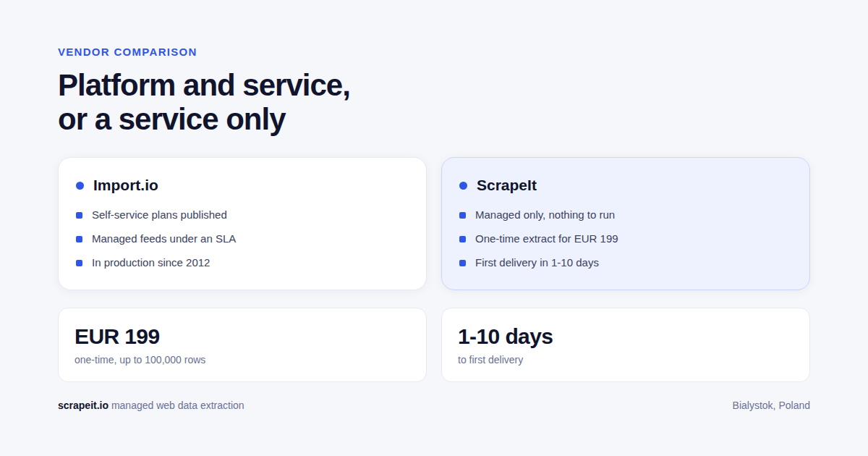Image resolution: width=868 pixels, height=456 pixels.
Task: Click bullet square beside 'First delivery in 1-10 days'
Action: (x=462, y=263)
